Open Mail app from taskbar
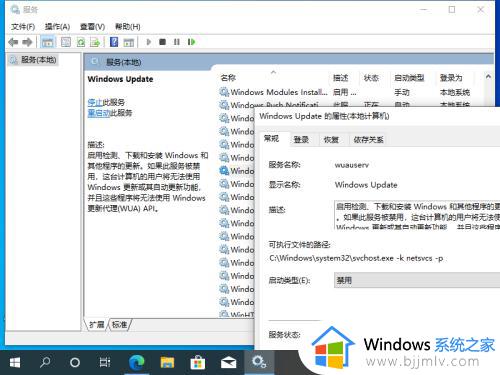 pos(229,362)
